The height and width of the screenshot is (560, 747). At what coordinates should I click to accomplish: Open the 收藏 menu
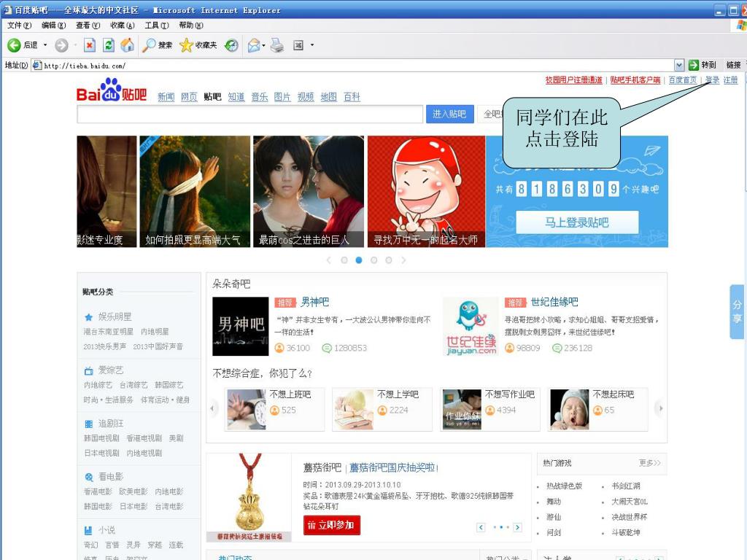tap(123, 26)
